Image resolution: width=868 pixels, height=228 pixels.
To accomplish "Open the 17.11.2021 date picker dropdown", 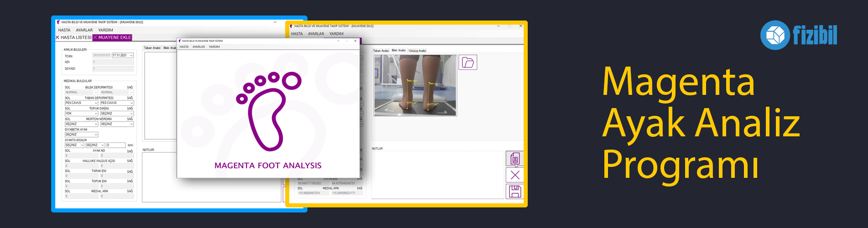I will (x=131, y=56).
